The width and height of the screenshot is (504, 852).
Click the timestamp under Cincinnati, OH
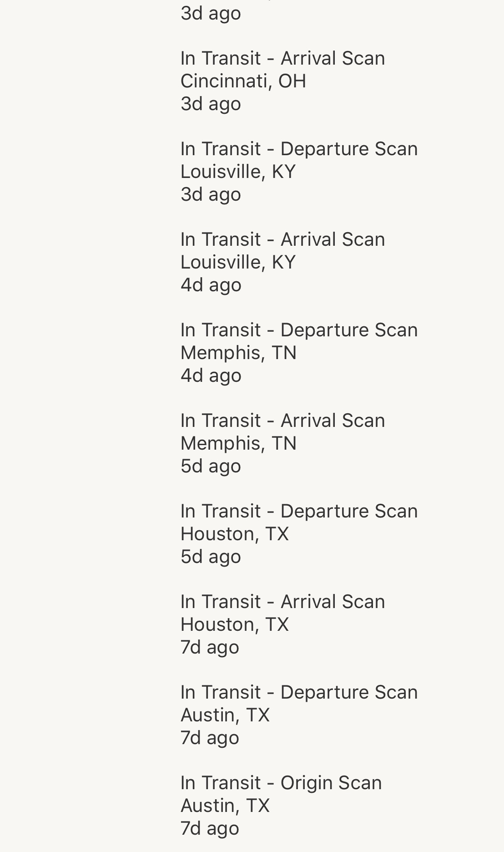click(211, 104)
